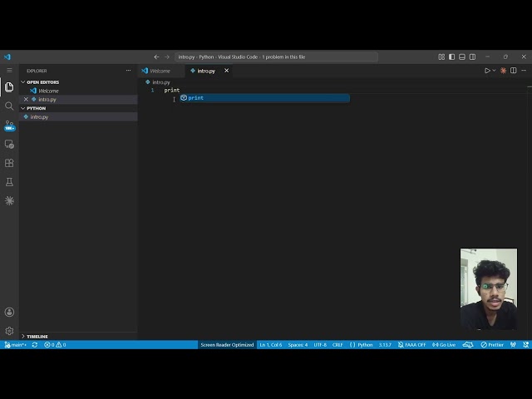The width and height of the screenshot is (532, 399).
Task: Open Source Control view with 10K+ badge
Action: (x=9, y=126)
